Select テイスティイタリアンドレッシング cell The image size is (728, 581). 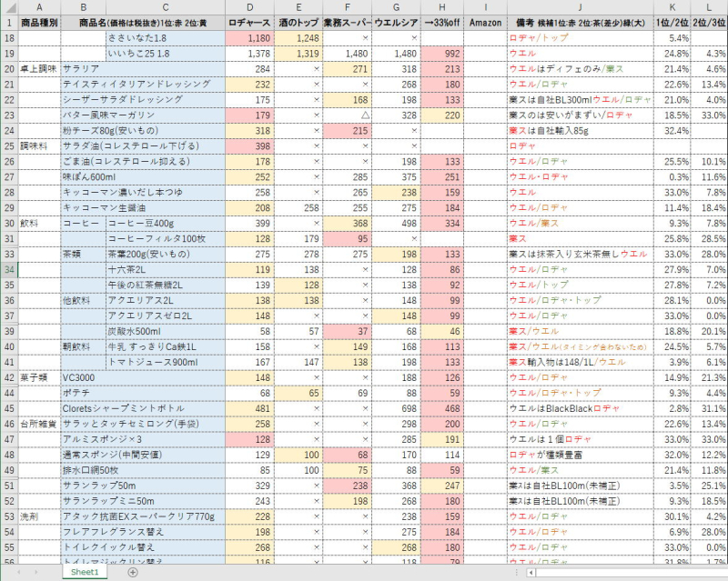[143, 85]
